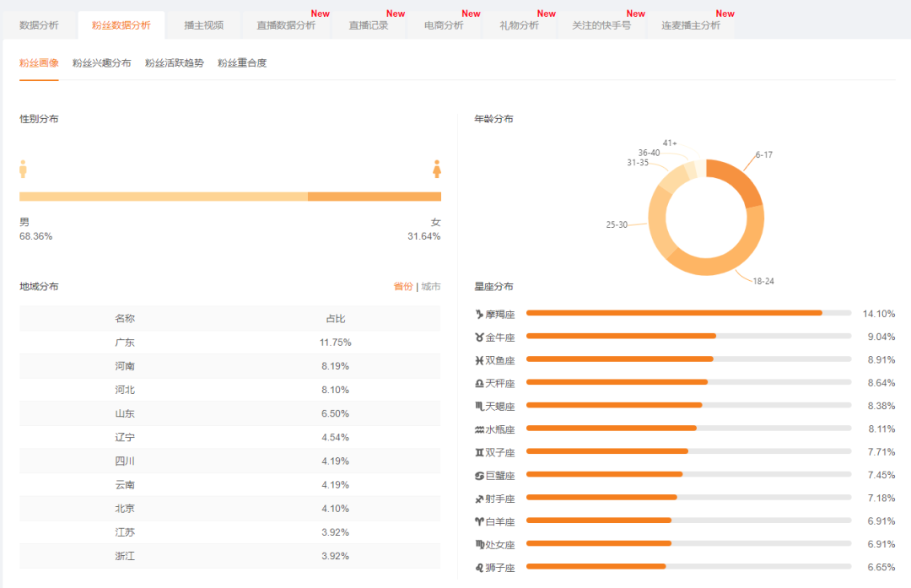911x588 pixels.
Task: Open the 直播数据分析 tab
Action: (x=286, y=25)
